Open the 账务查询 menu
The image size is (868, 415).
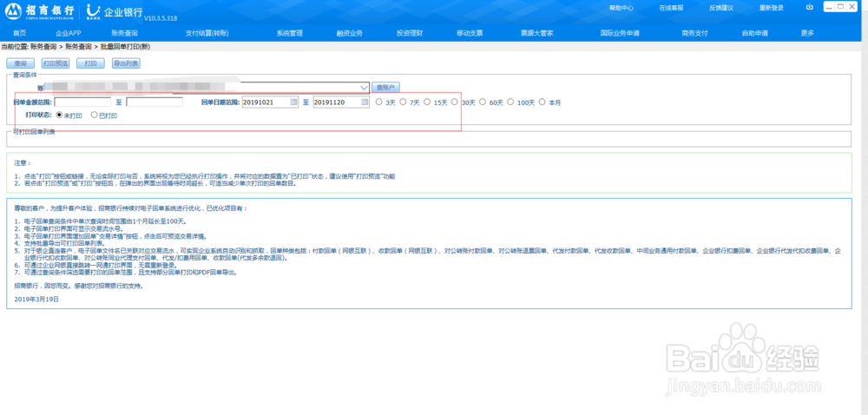click(124, 33)
